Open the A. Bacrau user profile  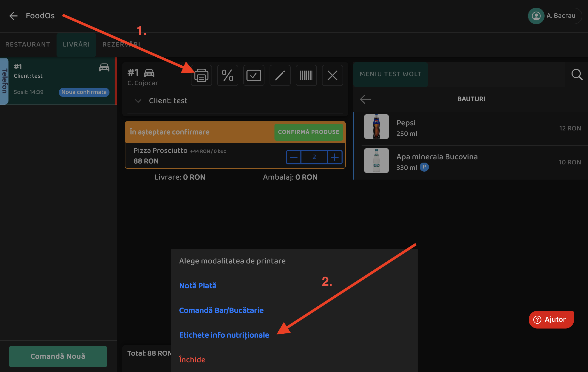[x=555, y=16]
